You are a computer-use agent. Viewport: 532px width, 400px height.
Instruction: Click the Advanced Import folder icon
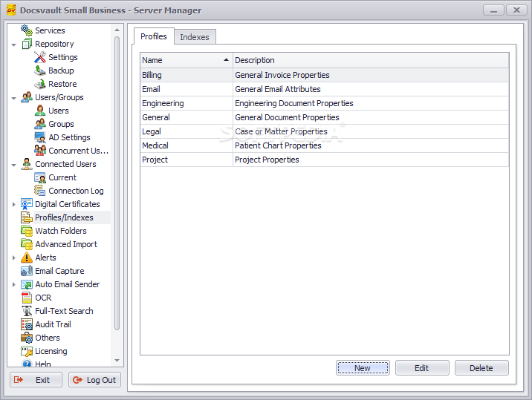[x=27, y=244]
